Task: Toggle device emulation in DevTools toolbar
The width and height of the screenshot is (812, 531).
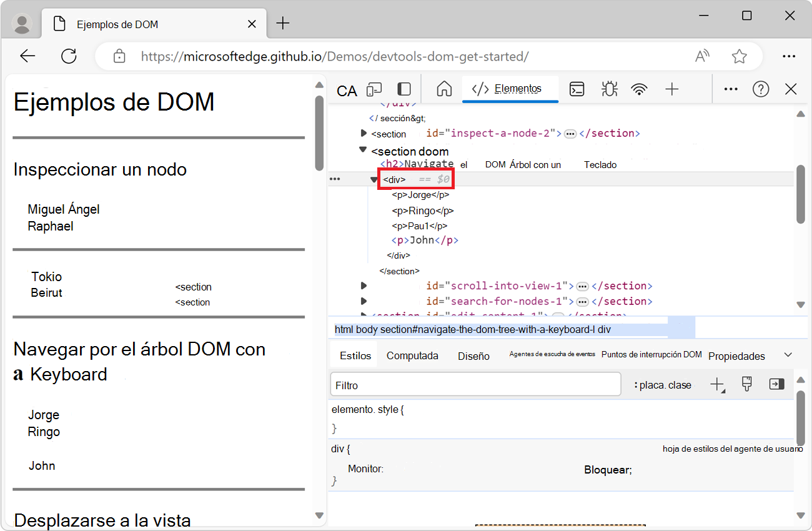Action: 374,89
